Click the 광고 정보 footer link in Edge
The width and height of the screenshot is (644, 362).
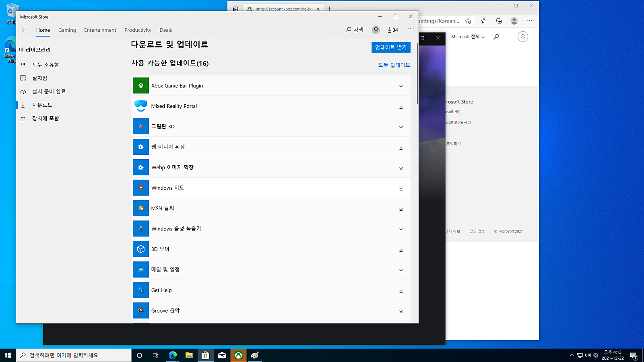477,231
